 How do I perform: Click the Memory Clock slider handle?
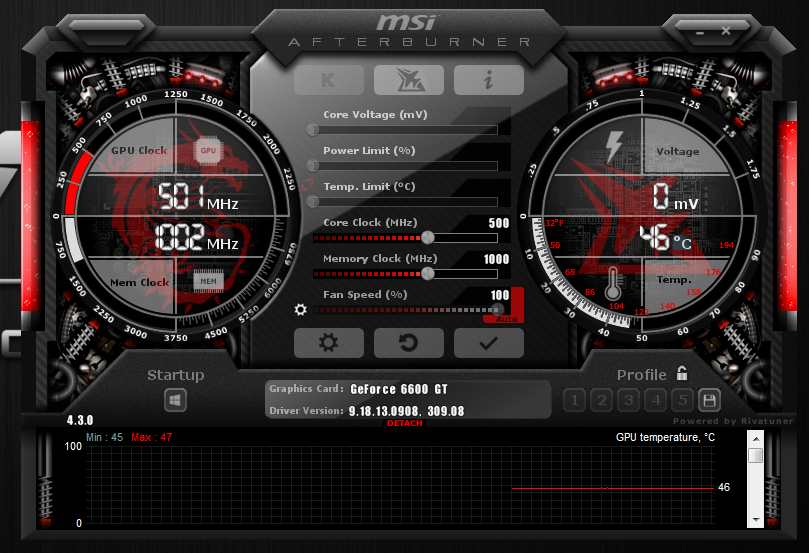(x=428, y=273)
